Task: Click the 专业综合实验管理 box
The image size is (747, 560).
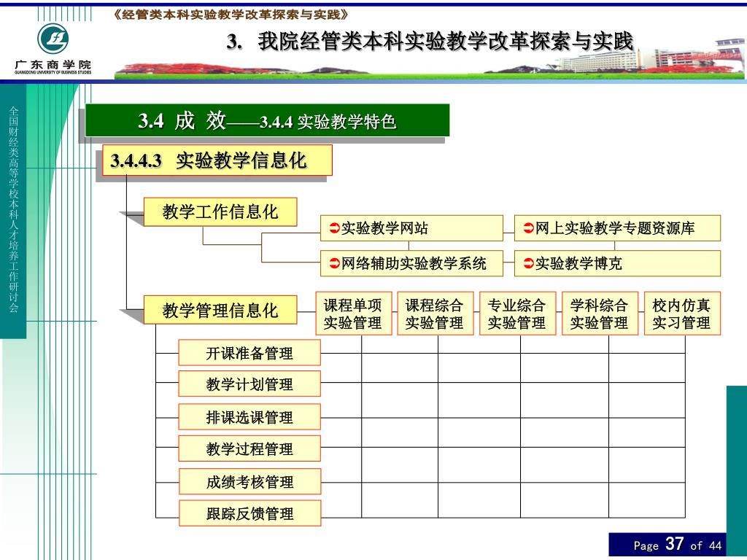Action: [x=518, y=314]
